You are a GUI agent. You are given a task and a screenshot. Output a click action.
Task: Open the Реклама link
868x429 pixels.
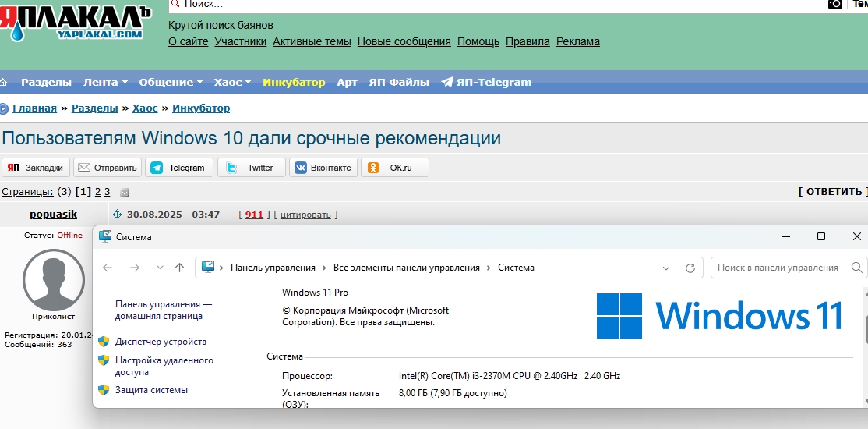tap(578, 41)
